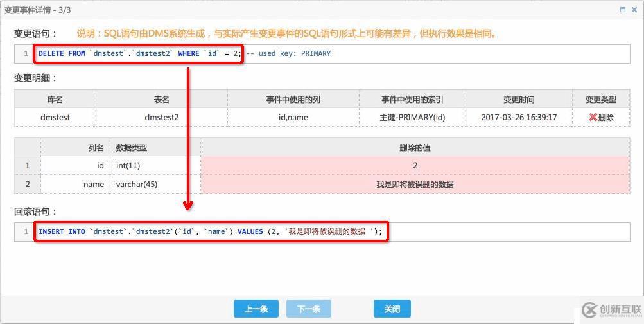The width and height of the screenshot is (644, 324).
Task: Click the 变更时间 column header
Action: [519, 99]
